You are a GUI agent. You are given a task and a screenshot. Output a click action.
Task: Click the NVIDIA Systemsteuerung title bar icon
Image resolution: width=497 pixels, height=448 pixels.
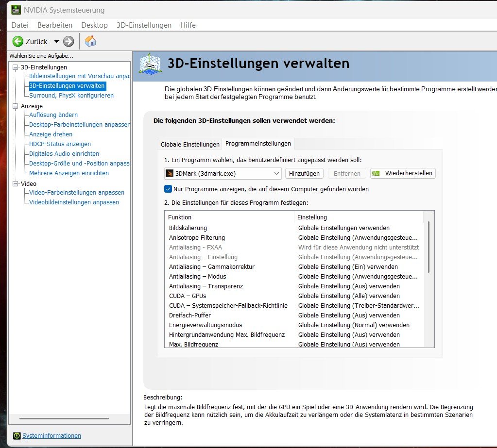(16, 10)
